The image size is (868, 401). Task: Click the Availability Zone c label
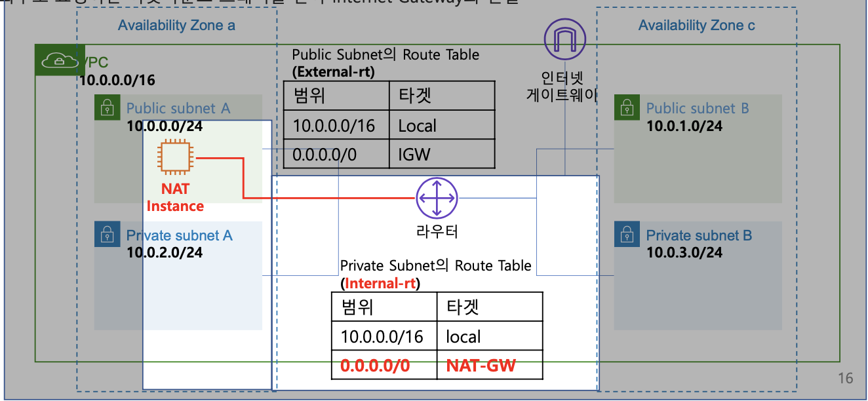tap(697, 26)
